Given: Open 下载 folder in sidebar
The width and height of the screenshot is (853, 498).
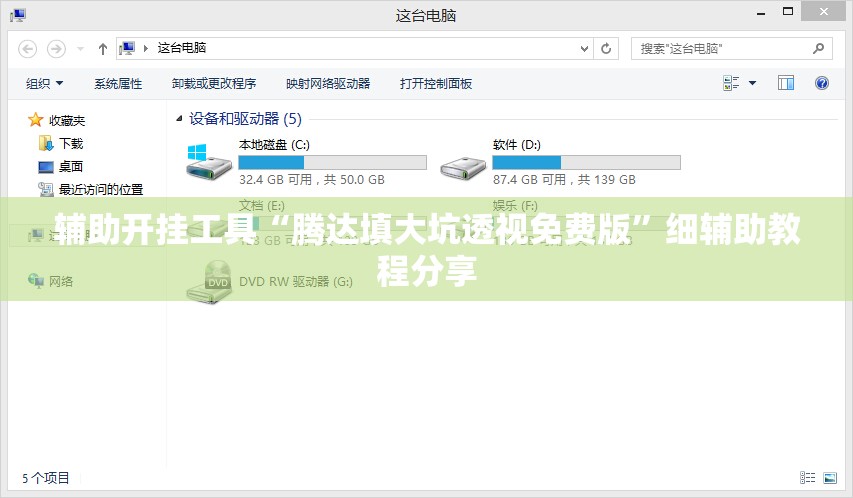Looking at the screenshot, I should pyautogui.click(x=71, y=144).
